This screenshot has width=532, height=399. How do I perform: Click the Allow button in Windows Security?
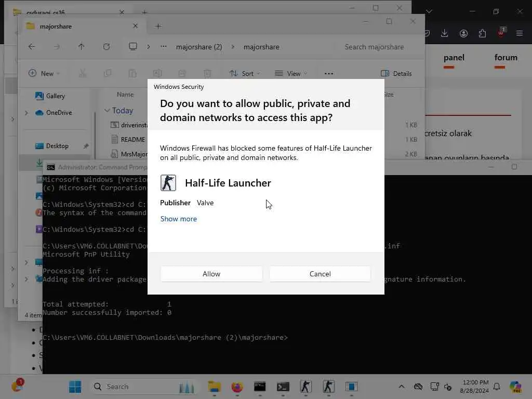coord(211,274)
